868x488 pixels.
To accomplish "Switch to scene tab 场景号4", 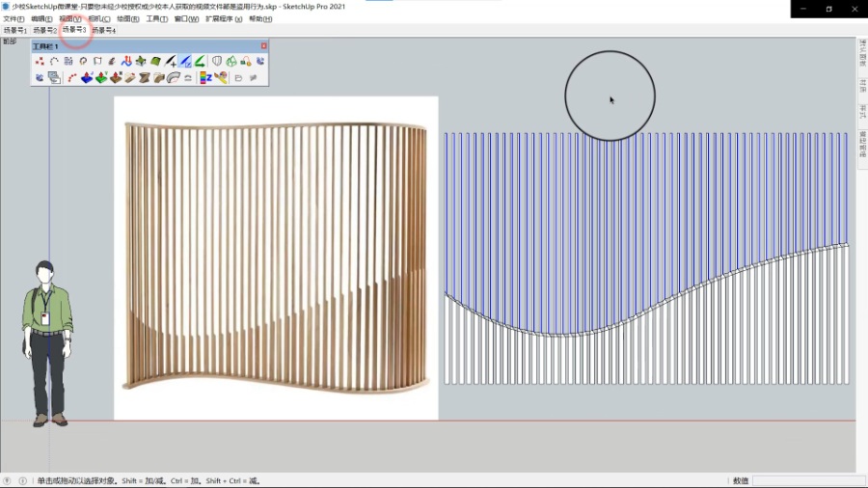I will tap(104, 31).
